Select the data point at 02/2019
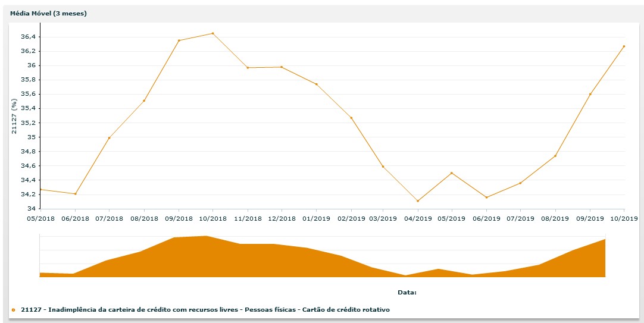The height and width of the screenshot is (323, 644). coord(351,118)
